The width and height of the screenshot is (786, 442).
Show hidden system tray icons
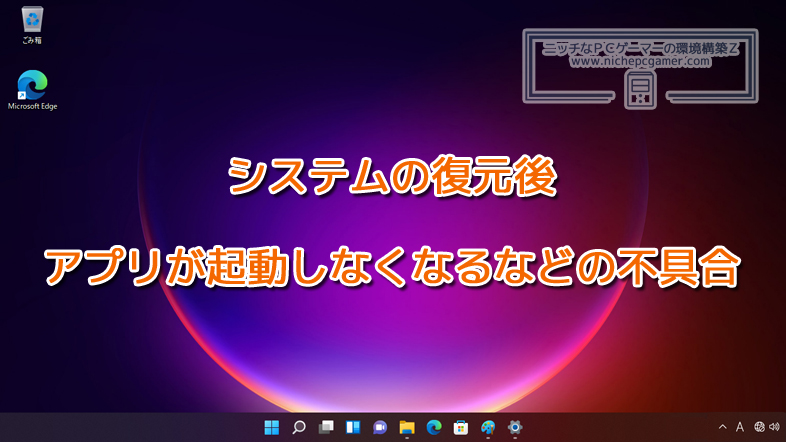click(722, 427)
